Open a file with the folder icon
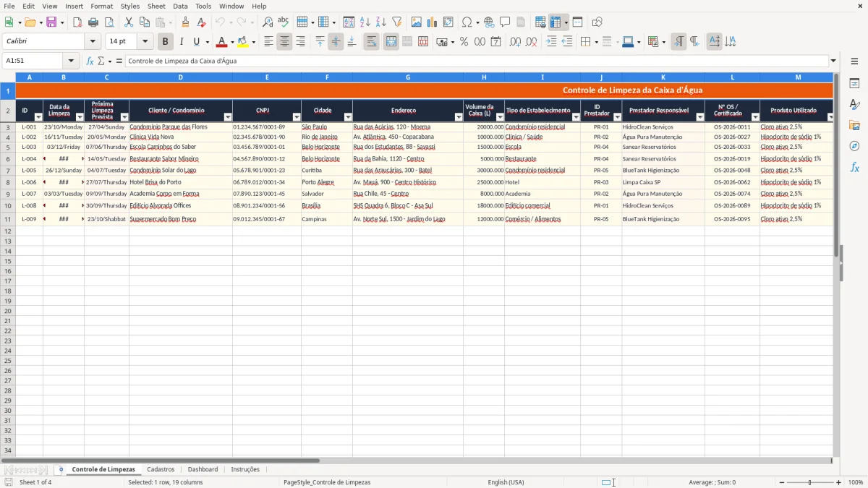This screenshot has width=868, height=488. [x=30, y=22]
